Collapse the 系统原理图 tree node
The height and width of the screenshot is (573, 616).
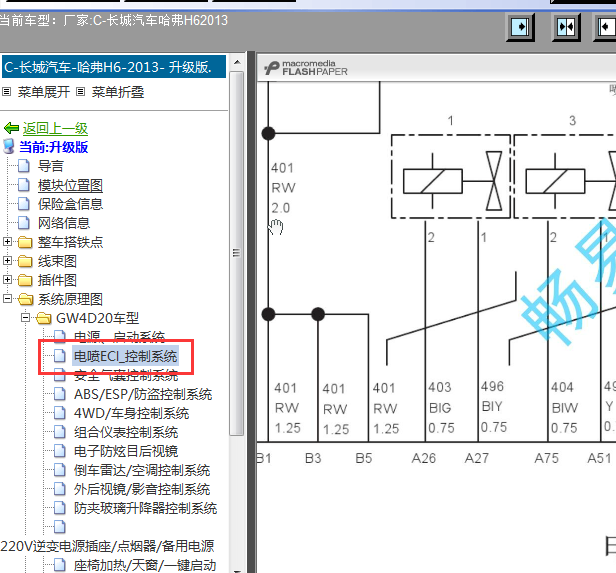pyautogui.click(x=7, y=299)
